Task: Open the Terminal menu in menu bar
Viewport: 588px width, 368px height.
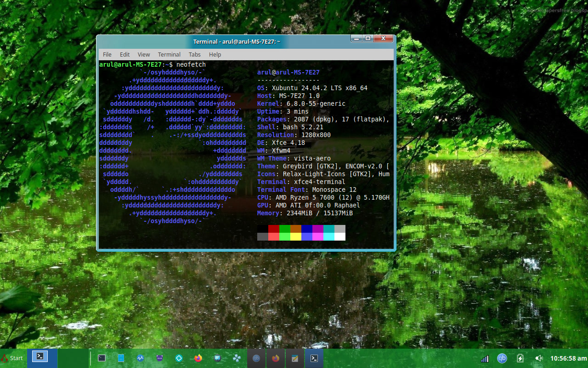Action: (x=169, y=54)
